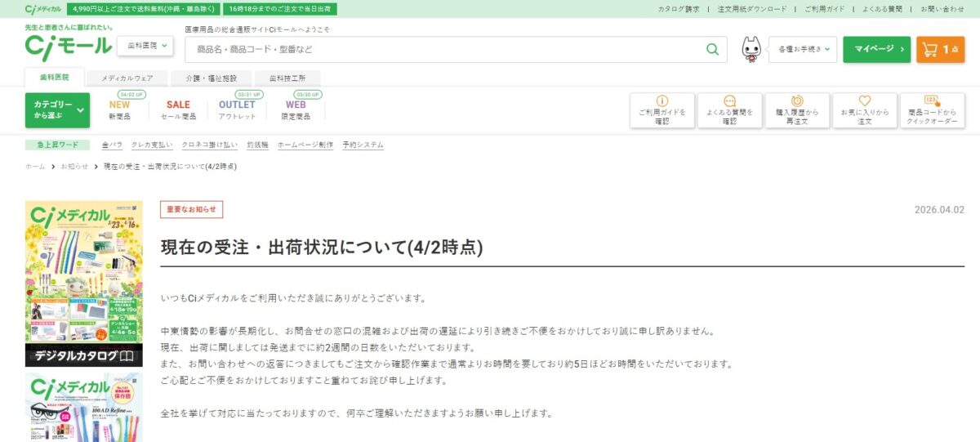980x442 pixels.
Task: Click the heading 現在の受注・出荷状況について(4/2時点)
Action: pyautogui.click(x=322, y=246)
